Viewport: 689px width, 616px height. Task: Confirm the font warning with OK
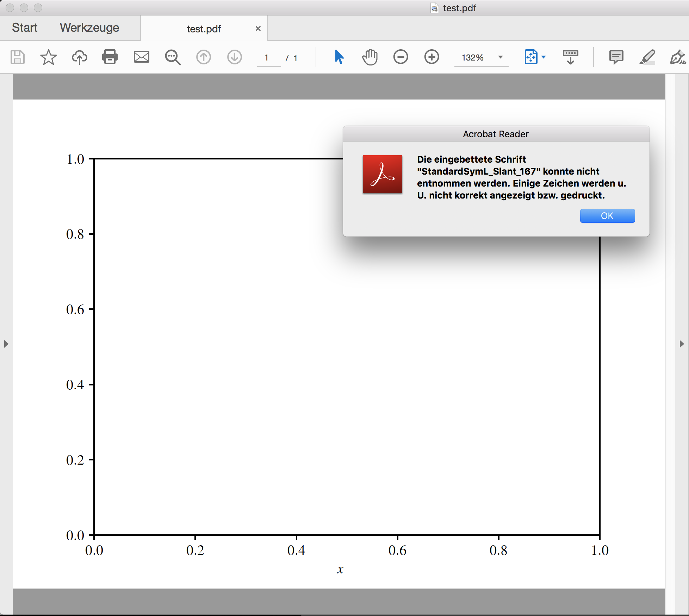tap(607, 216)
